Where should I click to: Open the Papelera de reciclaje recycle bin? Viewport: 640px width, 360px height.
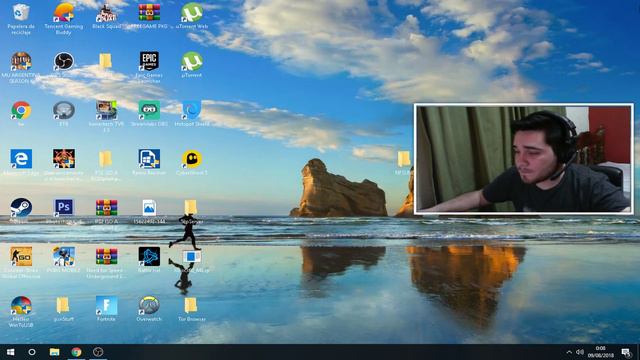coord(21,13)
